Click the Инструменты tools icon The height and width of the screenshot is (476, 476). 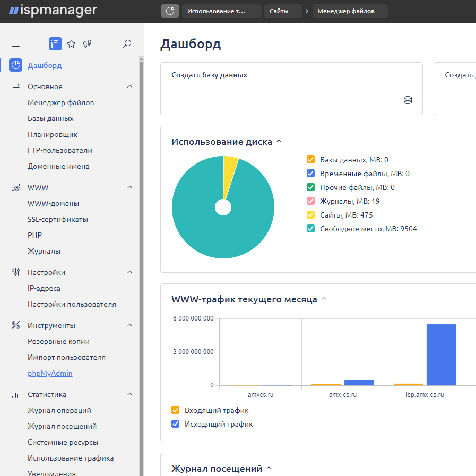[x=15, y=325]
